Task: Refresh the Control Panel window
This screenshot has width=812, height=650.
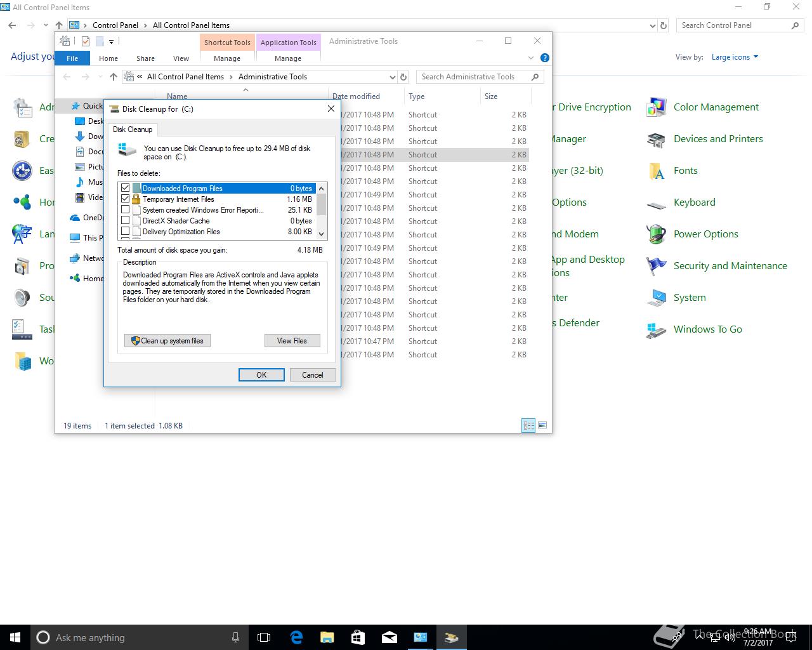Action: 664,25
